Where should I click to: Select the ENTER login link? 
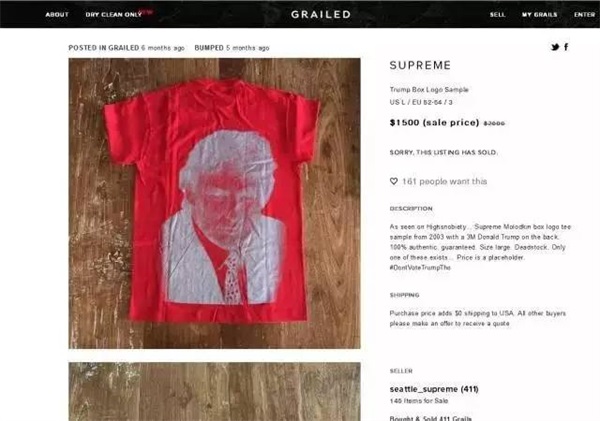tap(584, 15)
